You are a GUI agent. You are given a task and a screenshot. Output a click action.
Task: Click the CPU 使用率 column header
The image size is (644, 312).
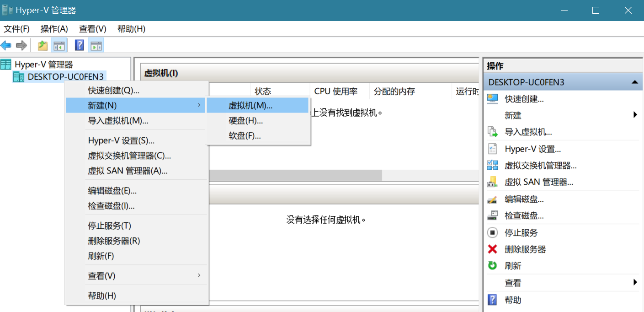pyautogui.click(x=335, y=91)
